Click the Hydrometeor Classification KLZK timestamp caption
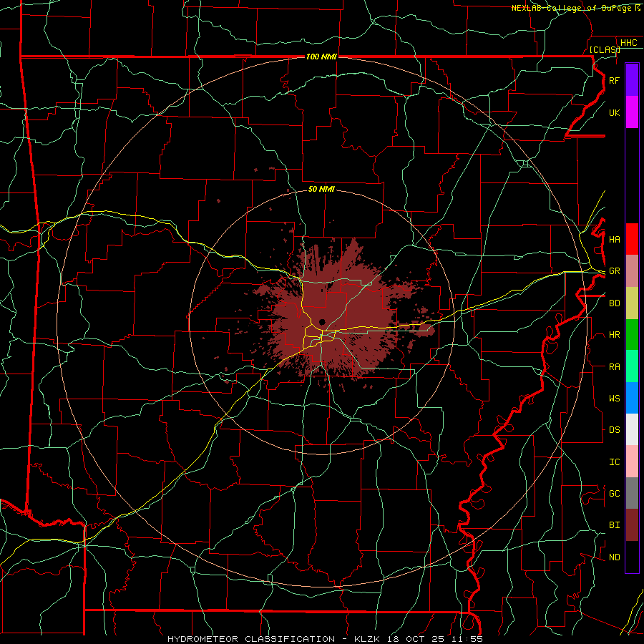 tap(325, 639)
